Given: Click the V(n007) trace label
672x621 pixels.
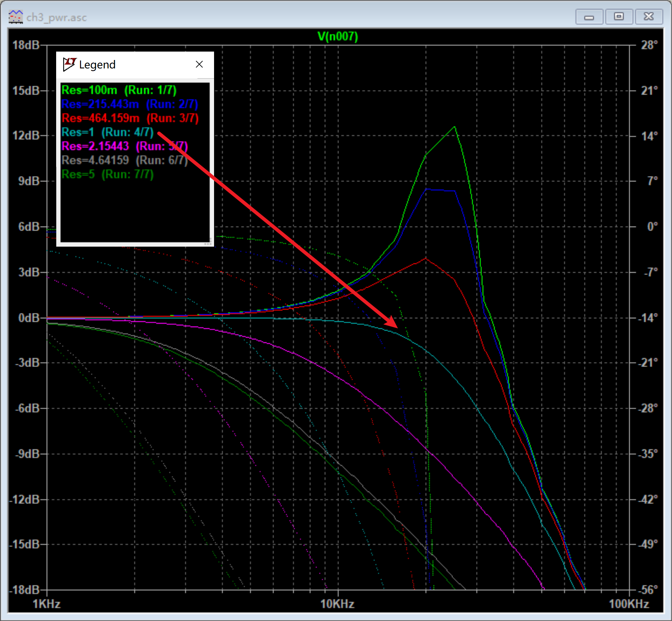Looking at the screenshot, I should pyautogui.click(x=338, y=36).
